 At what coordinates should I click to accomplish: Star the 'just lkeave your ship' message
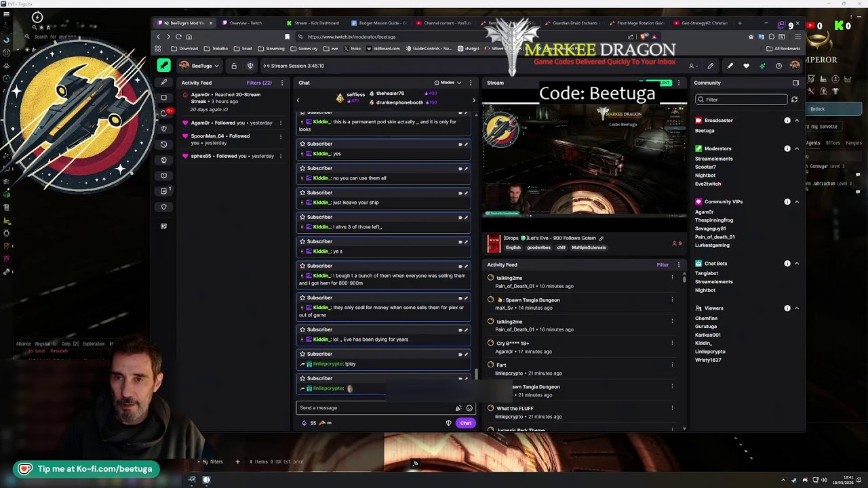click(x=303, y=192)
